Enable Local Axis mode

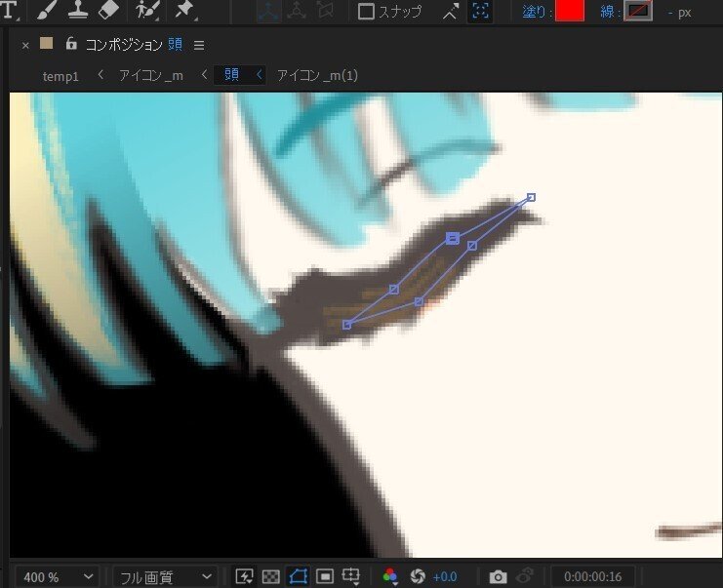pos(268,11)
